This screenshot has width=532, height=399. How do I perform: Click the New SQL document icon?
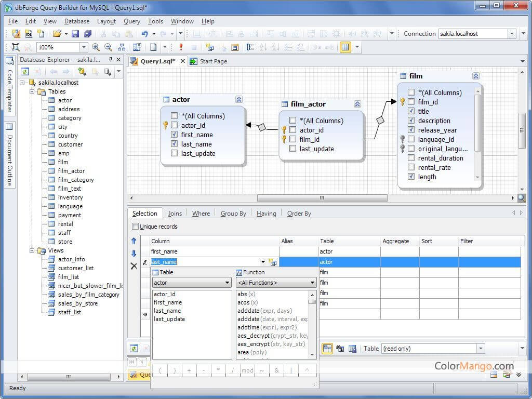click(29, 34)
